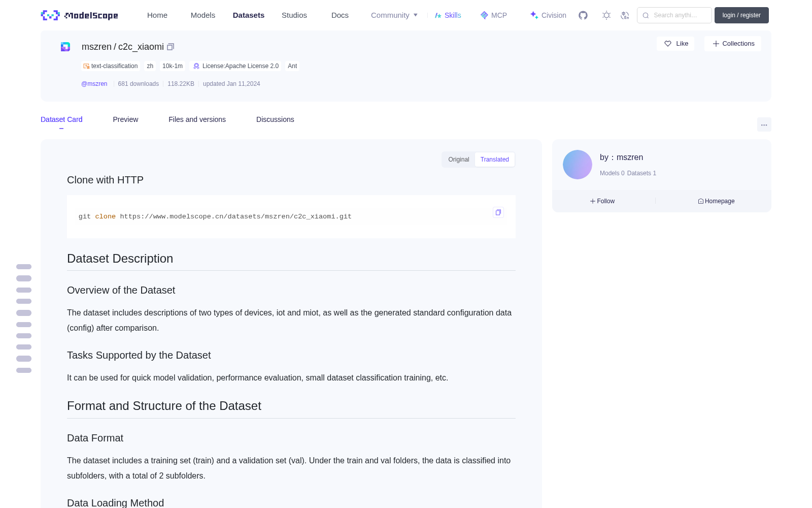Add dataset to Collections

[733, 44]
